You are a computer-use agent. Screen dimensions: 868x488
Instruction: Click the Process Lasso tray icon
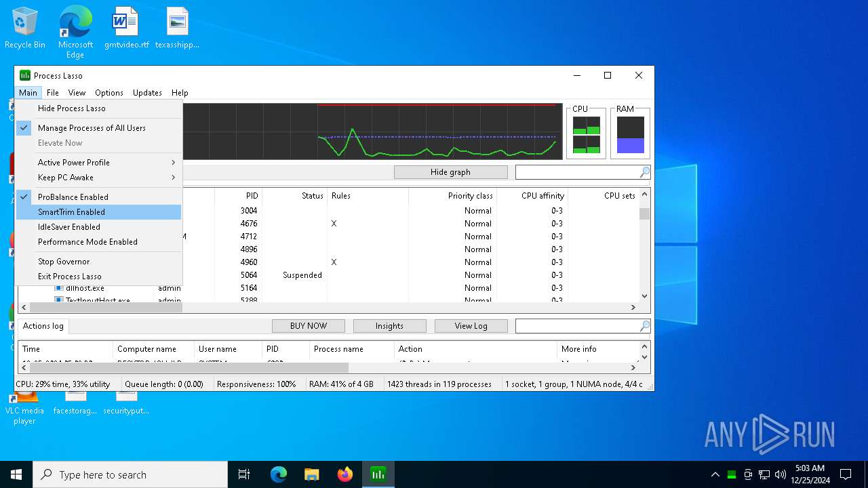(732, 474)
